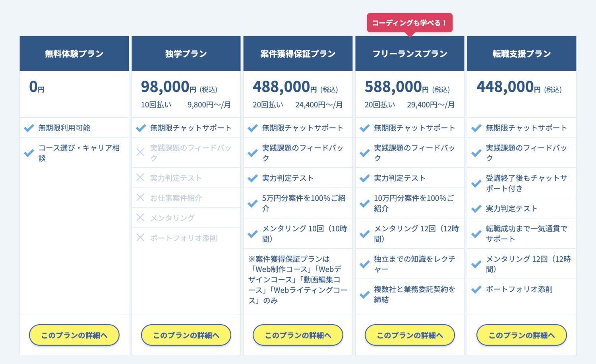This screenshot has width=596, height=364.
Task: Click X icon beside ポートフォリオ添削 in 独学プラン
Action: point(140,238)
